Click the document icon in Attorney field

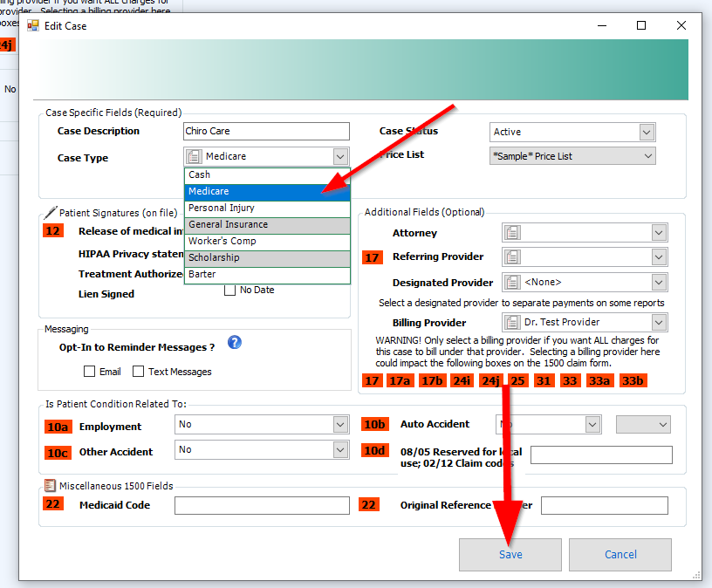click(x=512, y=233)
